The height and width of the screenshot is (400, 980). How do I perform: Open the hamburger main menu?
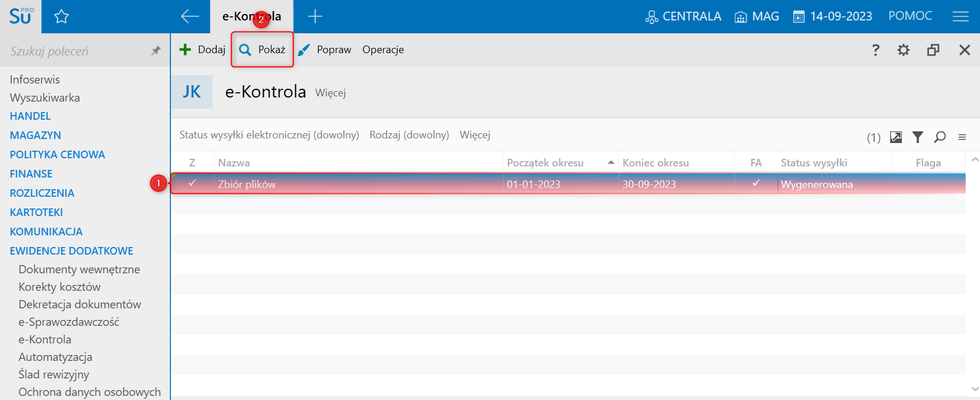point(961,16)
